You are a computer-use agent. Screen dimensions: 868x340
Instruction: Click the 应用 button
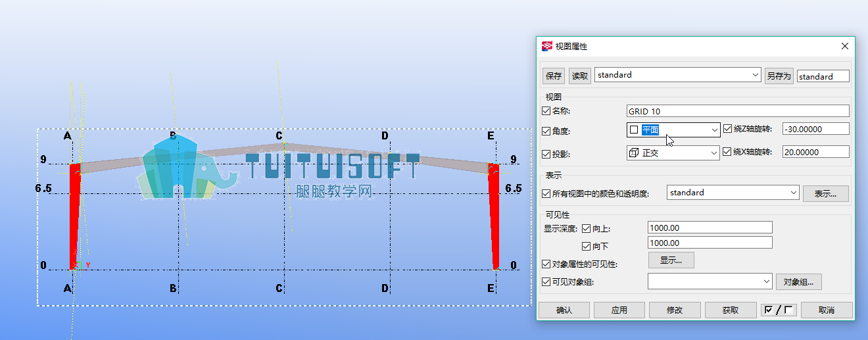[x=619, y=310]
